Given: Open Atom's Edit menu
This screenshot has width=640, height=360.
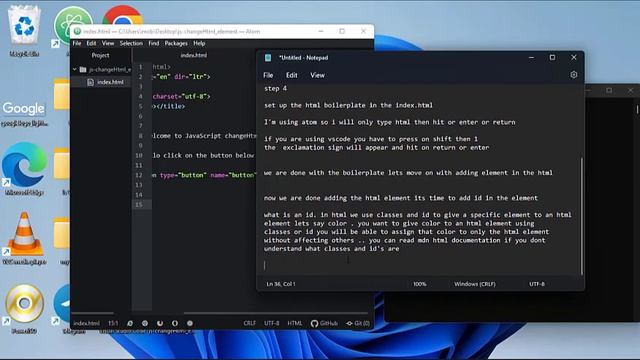Looking at the screenshot, I should point(91,43).
